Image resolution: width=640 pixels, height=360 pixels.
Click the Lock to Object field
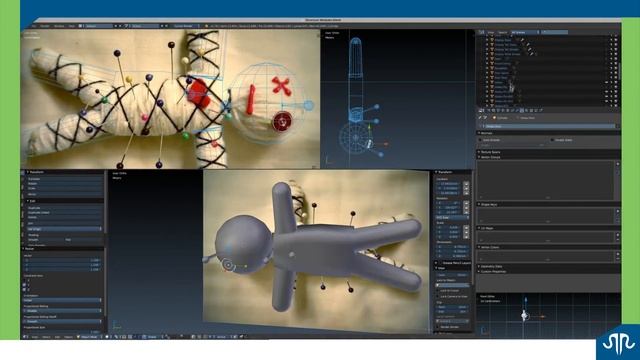453,285
